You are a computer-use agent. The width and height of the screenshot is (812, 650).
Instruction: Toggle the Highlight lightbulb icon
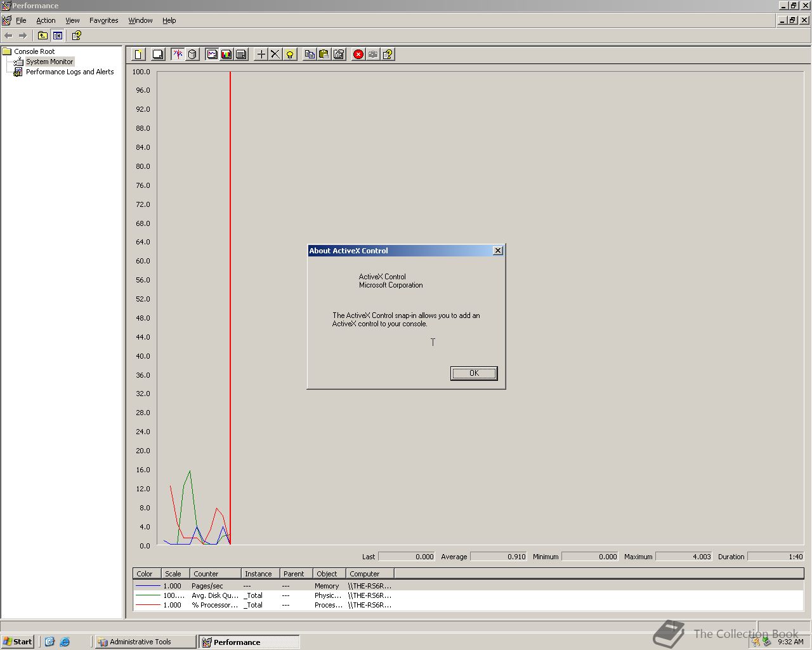coord(290,55)
